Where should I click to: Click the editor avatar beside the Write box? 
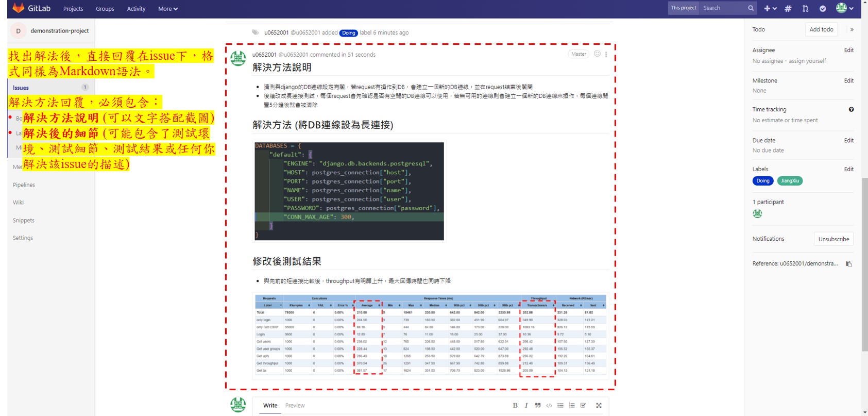point(238,405)
